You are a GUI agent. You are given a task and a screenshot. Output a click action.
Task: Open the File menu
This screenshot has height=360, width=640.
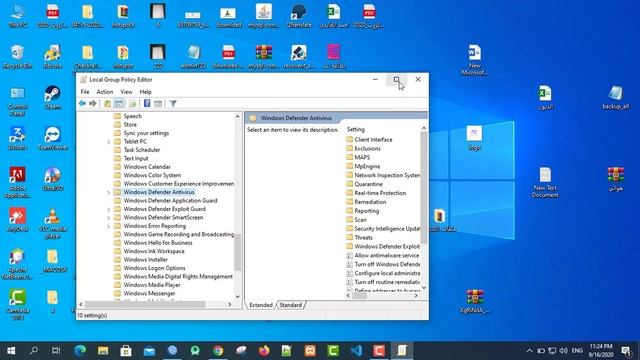85,92
